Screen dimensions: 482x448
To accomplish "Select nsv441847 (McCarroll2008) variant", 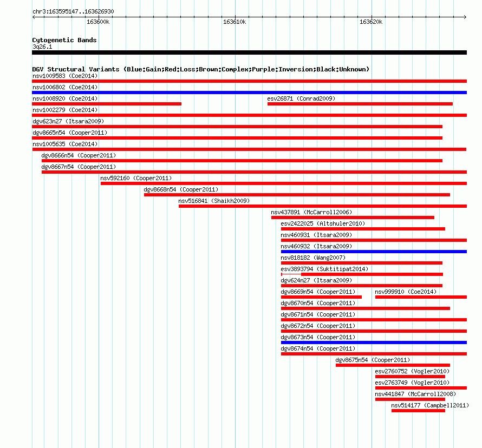I will (x=415, y=394).
